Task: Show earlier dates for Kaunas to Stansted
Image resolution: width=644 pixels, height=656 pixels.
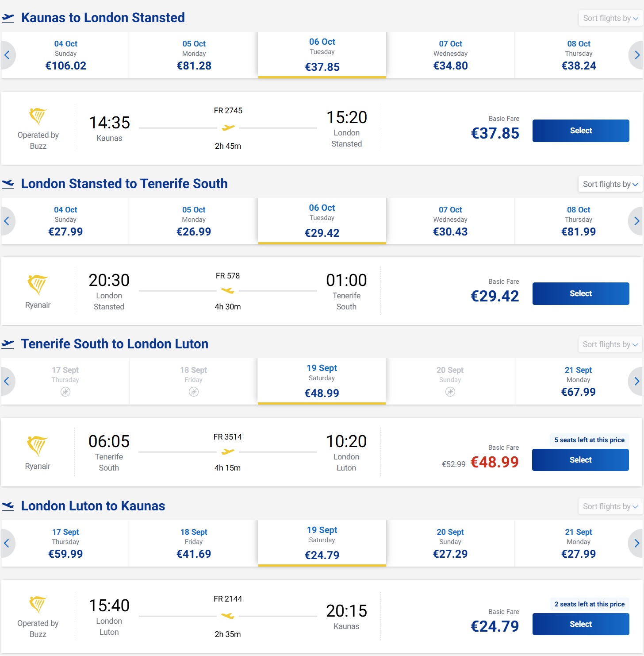Action: tap(8, 55)
